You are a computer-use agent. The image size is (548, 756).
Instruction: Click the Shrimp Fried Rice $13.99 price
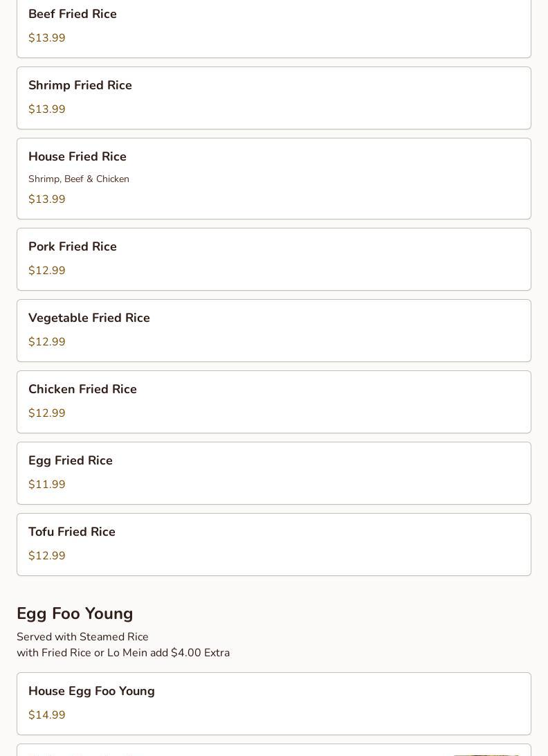click(x=47, y=109)
